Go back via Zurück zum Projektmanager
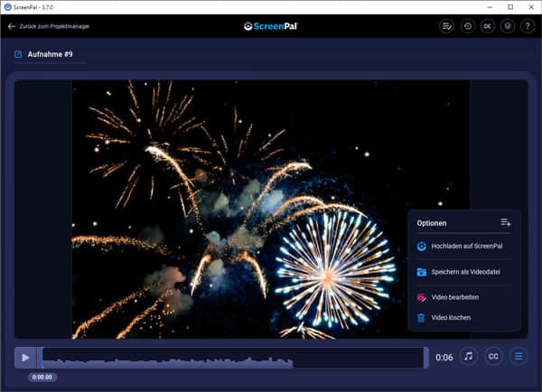The height and width of the screenshot is (392, 542). (x=49, y=26)
